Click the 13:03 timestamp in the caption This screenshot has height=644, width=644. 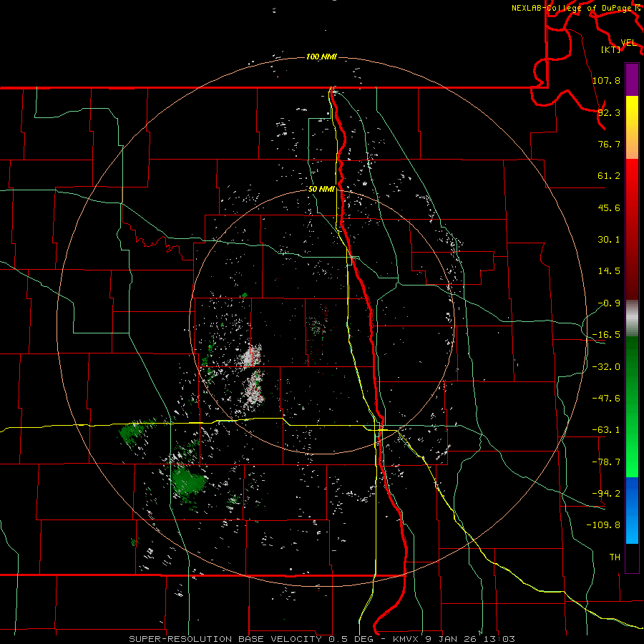click(x=500, y=639)
